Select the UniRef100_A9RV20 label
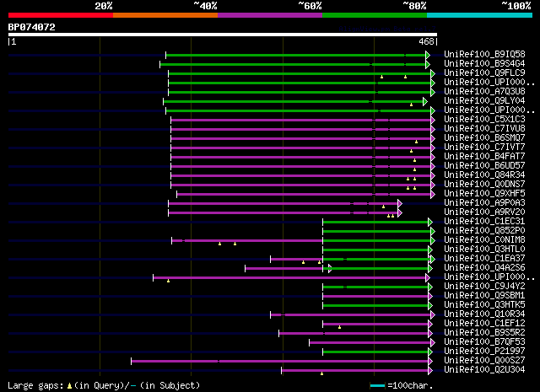Screen dimensions: 540x392 coord(484,212)
